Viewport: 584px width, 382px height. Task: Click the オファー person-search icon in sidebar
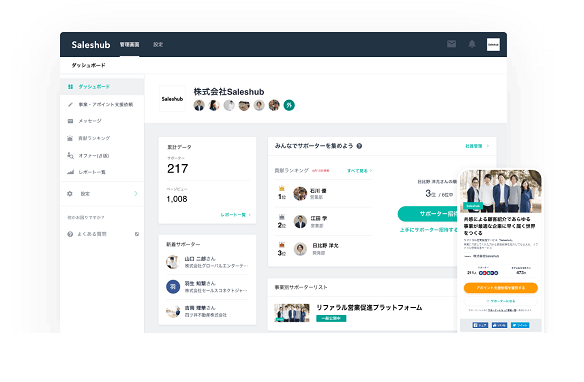click(x=70, y=156)
